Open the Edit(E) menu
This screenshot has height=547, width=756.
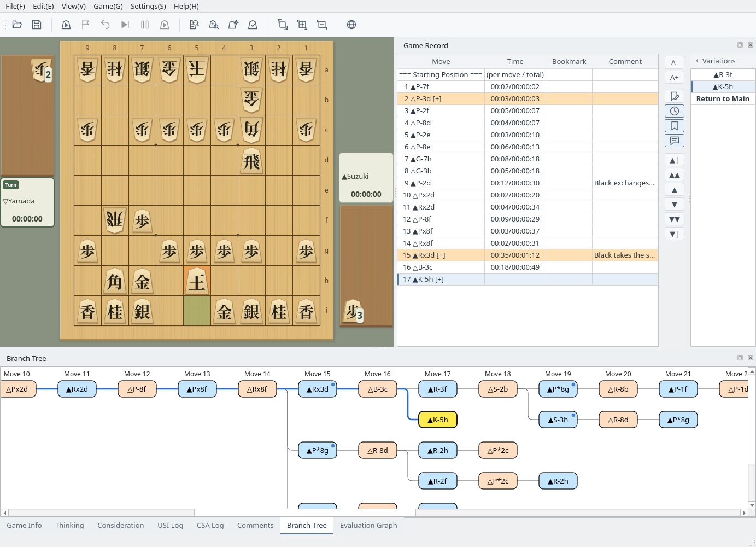(x=43, y=7)
